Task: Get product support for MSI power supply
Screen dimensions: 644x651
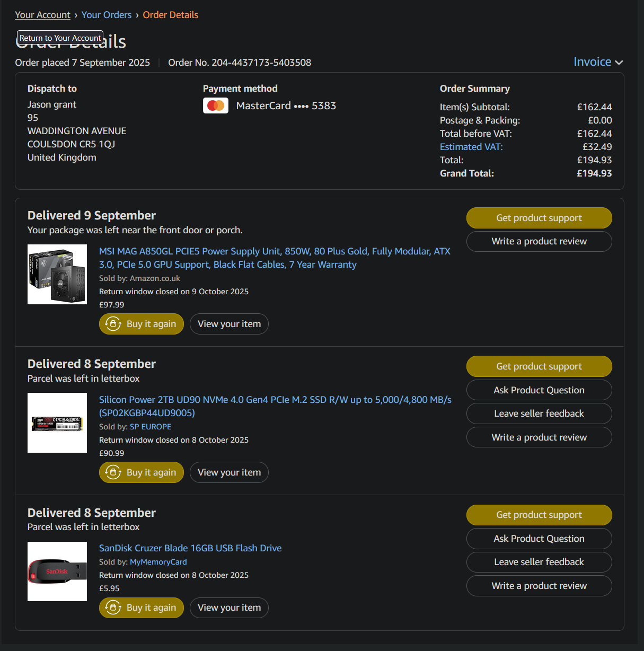Action: [x=539, y=218]
